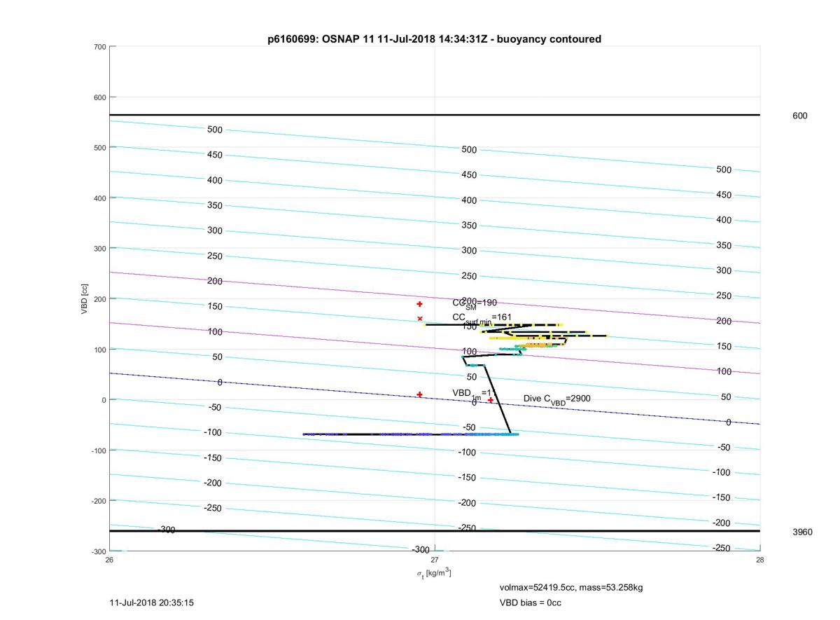Click the x-axis tick label '28'
The height and width of the screenshot is (620, 840).
tap(760, 560)
